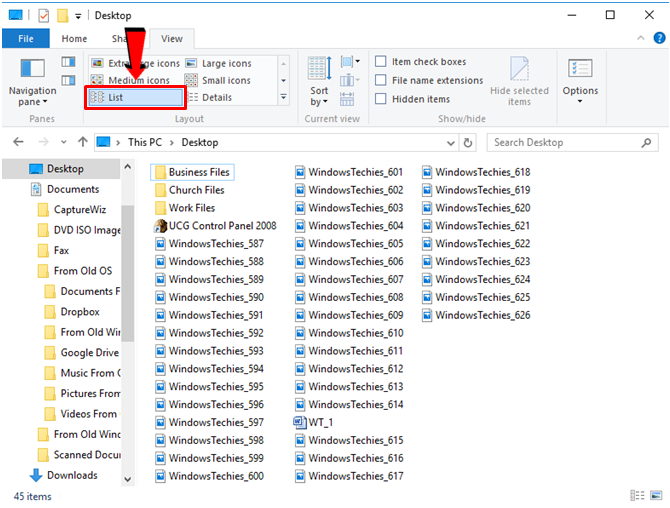
Task: Open the Sort by menu
Action: pos(319,81)
